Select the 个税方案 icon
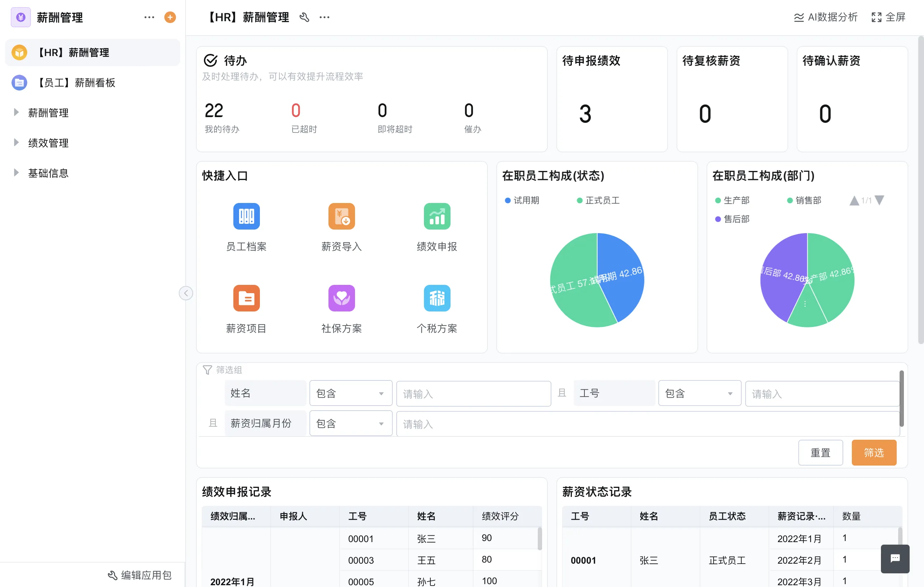Viewport: 924px width, 587px height. (437, 298)
